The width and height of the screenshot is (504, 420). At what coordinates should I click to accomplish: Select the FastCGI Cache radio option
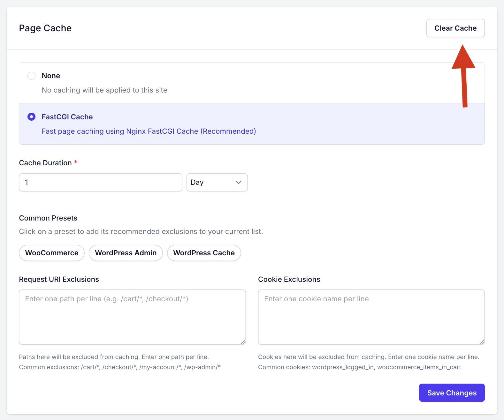coord(31,117)
